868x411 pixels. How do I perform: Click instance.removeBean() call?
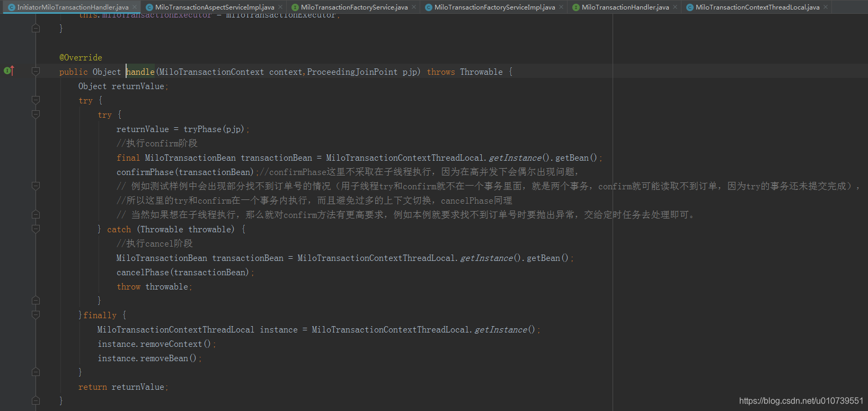(x=147, y=358)
